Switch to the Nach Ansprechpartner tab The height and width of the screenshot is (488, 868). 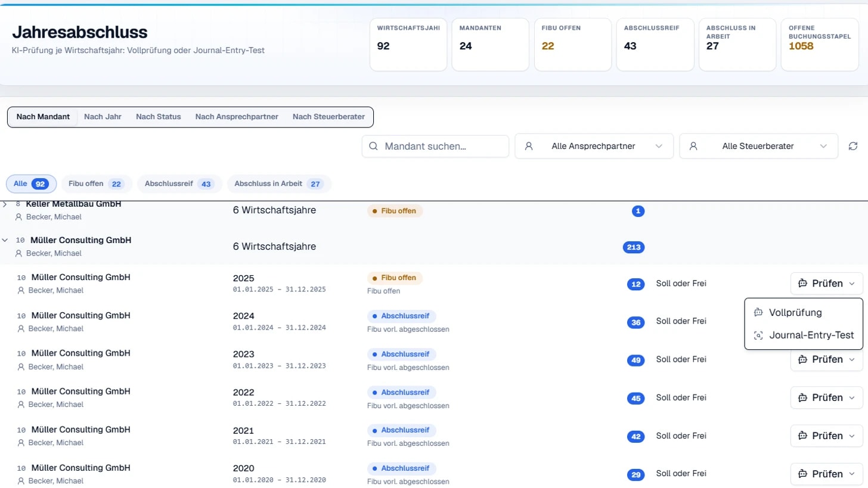point(237,117)
